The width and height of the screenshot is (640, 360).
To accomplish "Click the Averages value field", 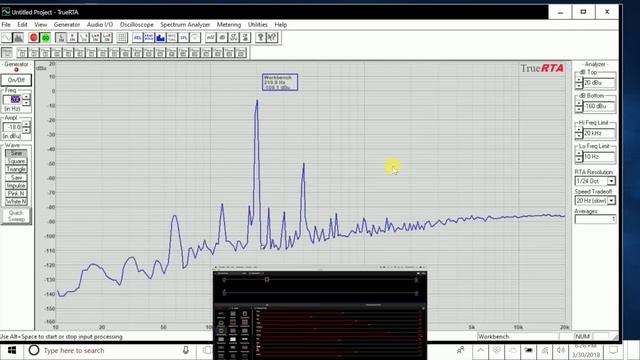I will 595,219.
